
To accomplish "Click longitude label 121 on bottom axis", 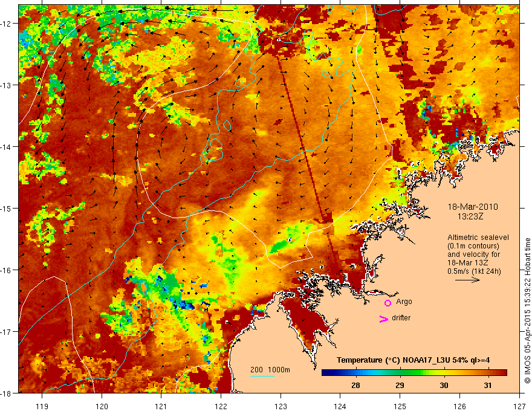I will pyautogui.click(x=161, y=406).
